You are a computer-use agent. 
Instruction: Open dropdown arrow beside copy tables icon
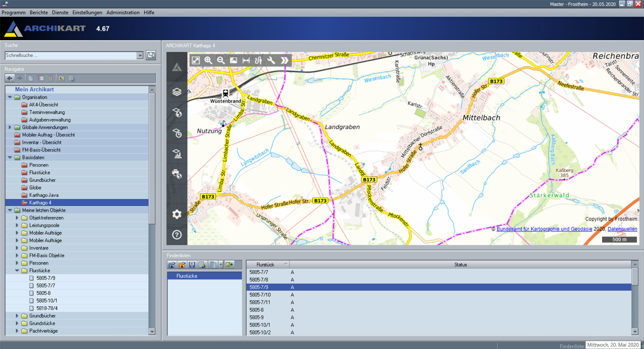221,265
